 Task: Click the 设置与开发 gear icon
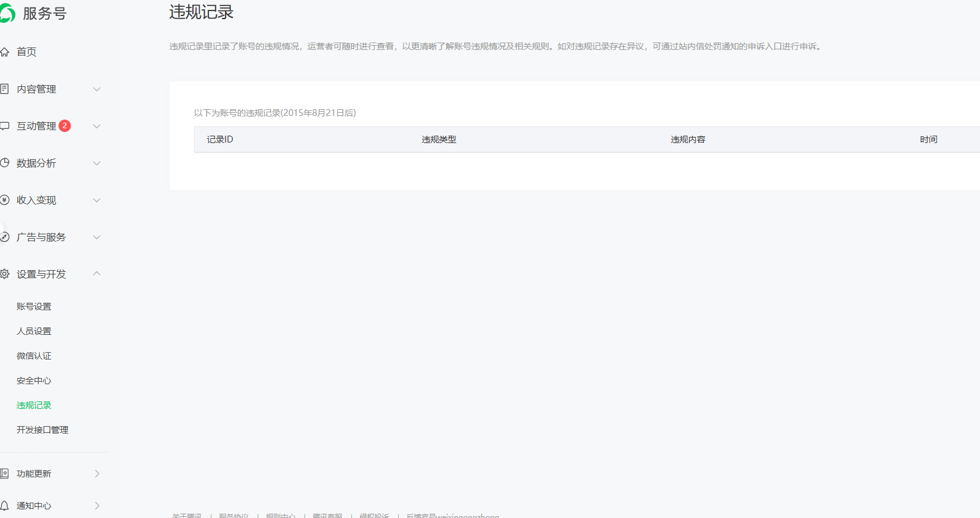(x=4, y=274)
